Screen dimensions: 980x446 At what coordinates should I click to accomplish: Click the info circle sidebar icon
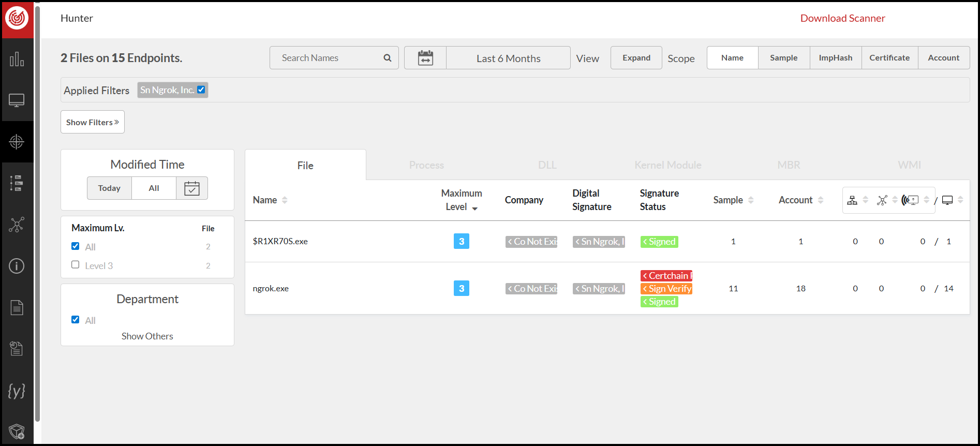tap(17, 266)
